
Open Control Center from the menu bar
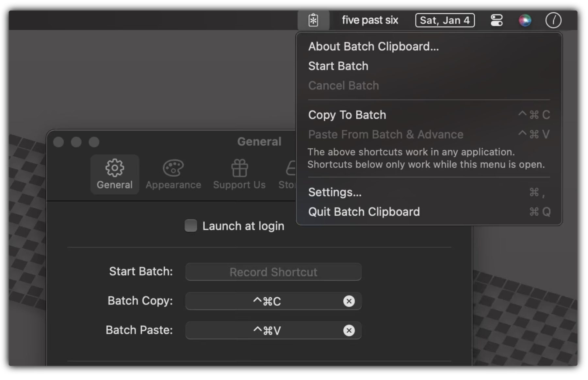(x=497, y=20)
